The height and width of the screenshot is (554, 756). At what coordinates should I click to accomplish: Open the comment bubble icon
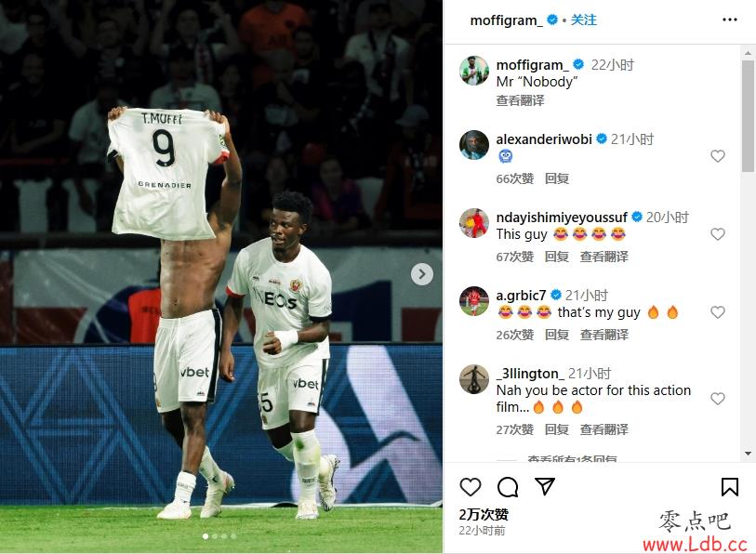click(508, 487)
